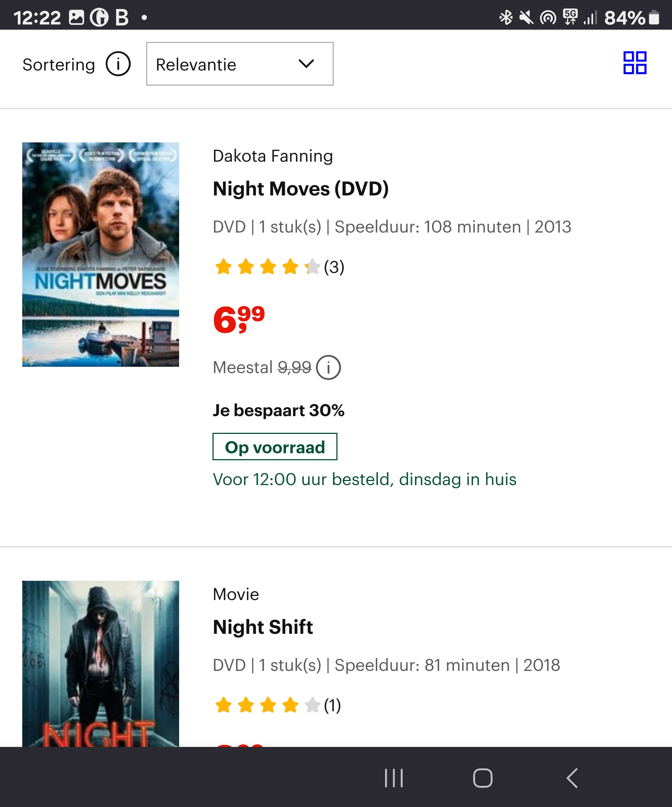Viewport: 672px width, 807px height.
Task: Tap the Bluetooth icon in the status bar
Action: (505, 17)
